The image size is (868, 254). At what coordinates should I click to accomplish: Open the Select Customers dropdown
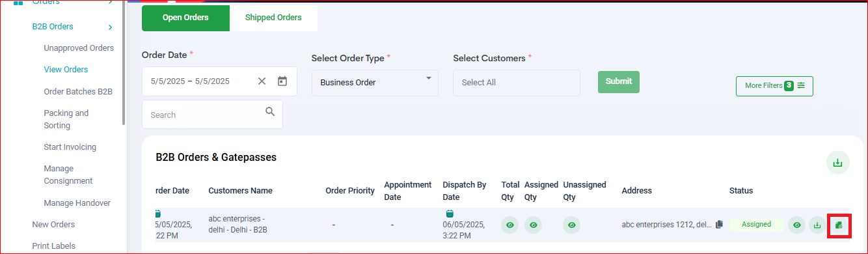(x=517, y=83)
